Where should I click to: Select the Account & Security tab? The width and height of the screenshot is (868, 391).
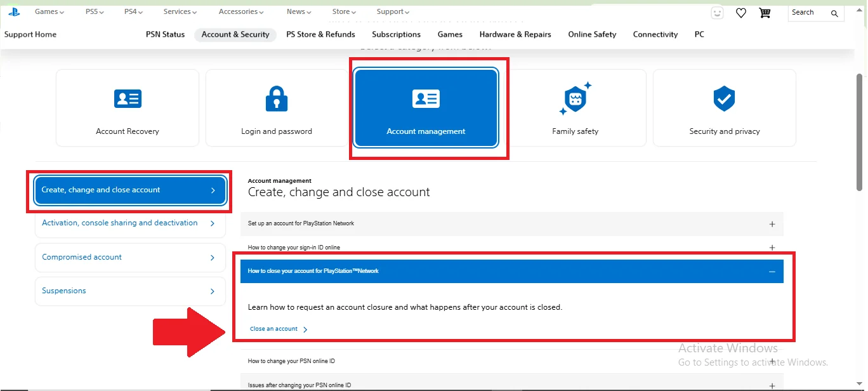click(x=235, y=34)
